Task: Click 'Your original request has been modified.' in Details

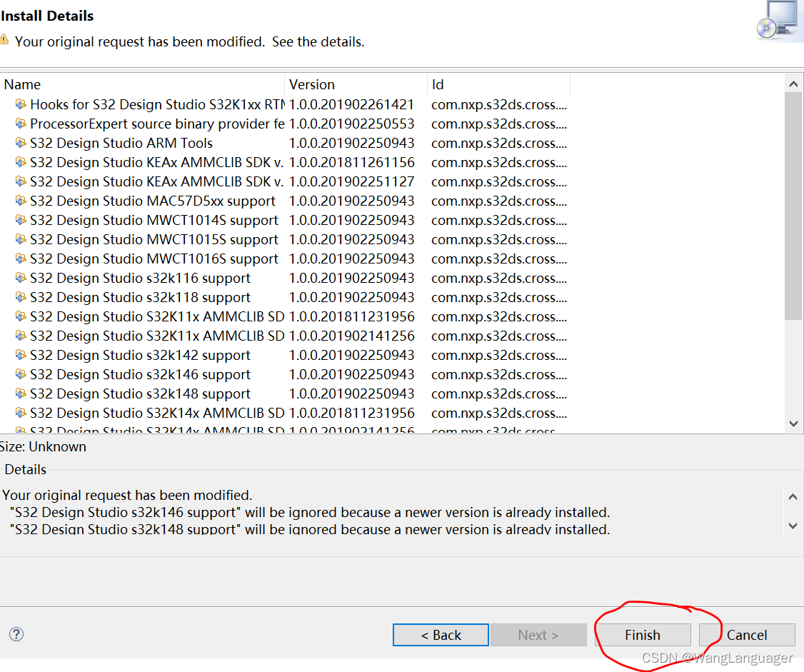Action: pyautogui.click(x=127, y=495)
